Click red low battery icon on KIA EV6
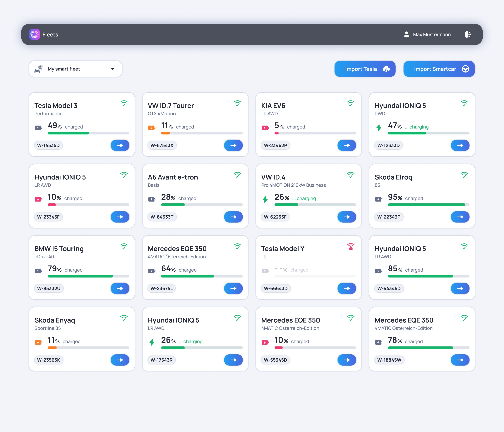 (265, 128)
